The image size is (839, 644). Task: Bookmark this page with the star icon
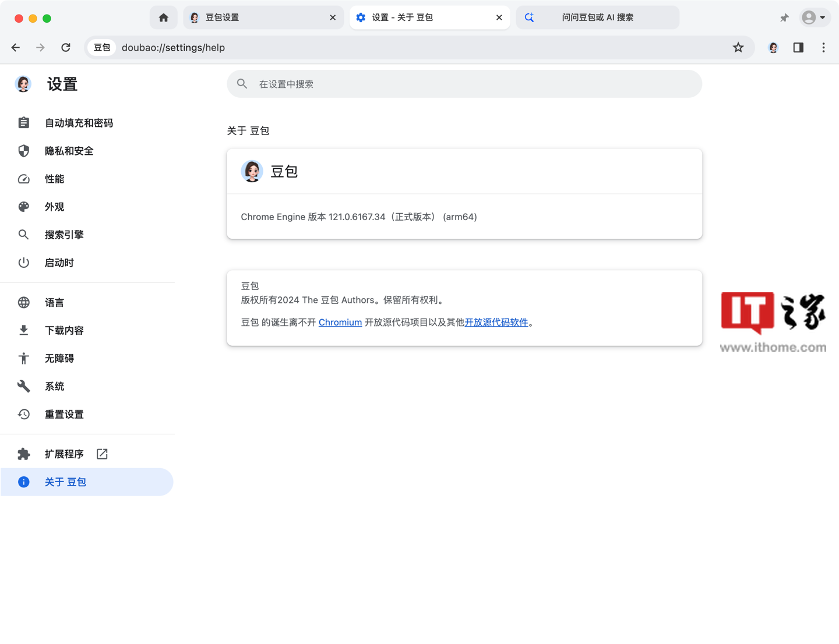tap(738, 48)
